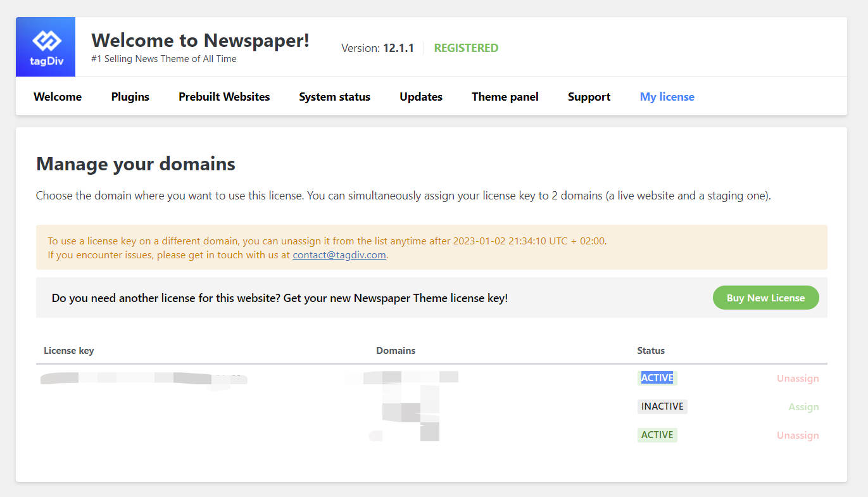Click the Buy New License button
The height and width of the screenshot is (497, 868).
[x=766, y=298]
